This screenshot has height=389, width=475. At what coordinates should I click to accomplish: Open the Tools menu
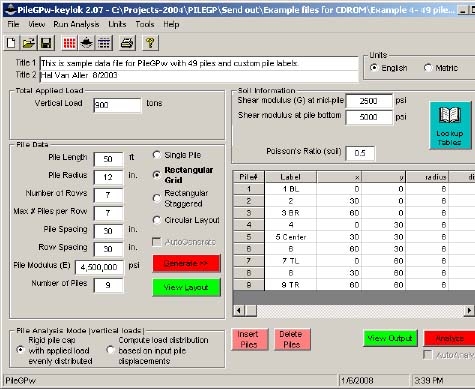pyautogui.click(x=145, y=24)
